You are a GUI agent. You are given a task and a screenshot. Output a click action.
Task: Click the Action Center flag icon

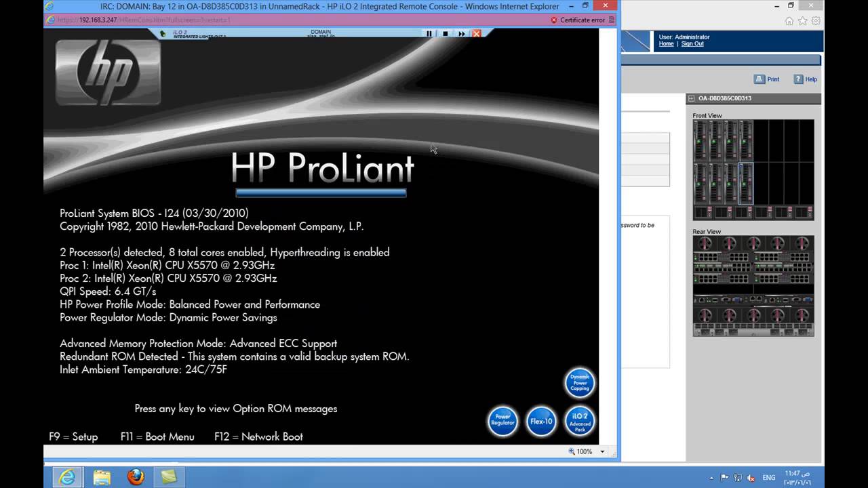(726, 477)
